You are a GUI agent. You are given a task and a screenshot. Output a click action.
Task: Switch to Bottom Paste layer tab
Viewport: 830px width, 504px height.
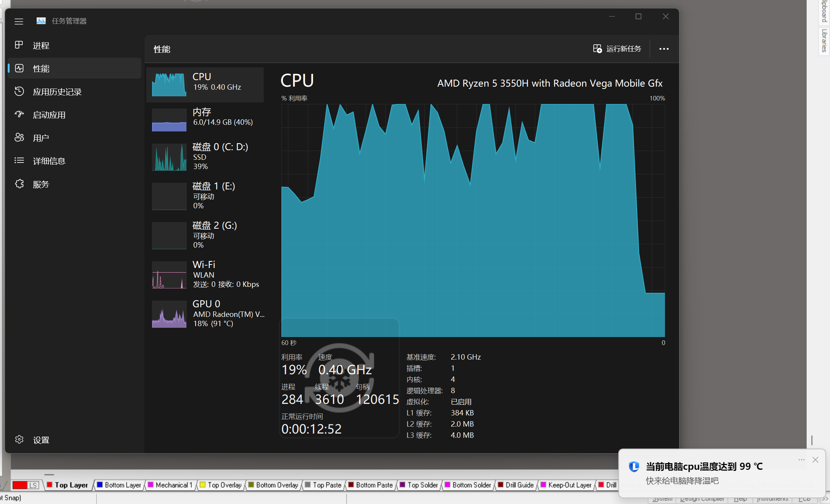371,485
